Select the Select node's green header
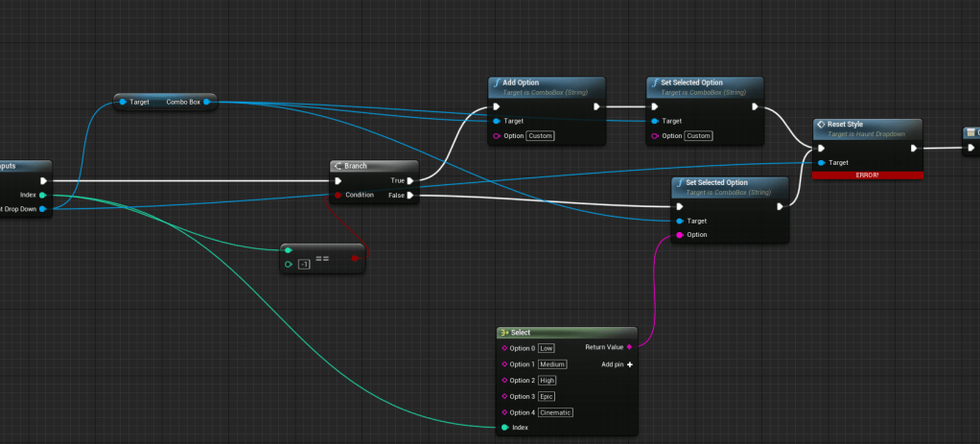980x444 pixels. pos(566,332)
